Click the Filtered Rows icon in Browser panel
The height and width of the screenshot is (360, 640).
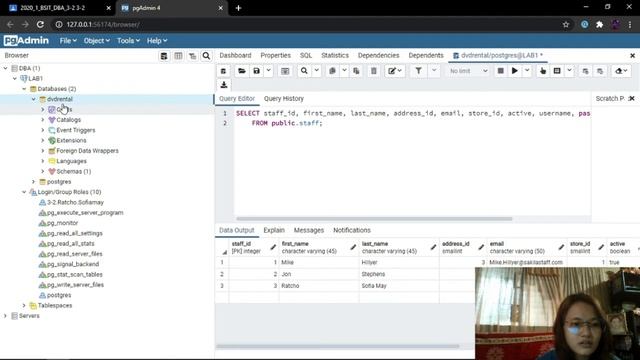(192, 56)
